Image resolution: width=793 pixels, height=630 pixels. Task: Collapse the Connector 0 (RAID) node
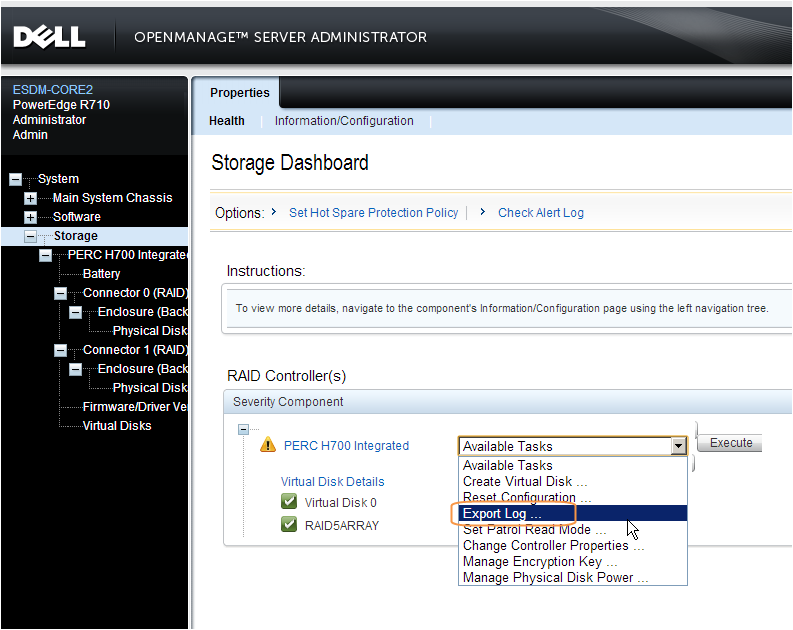pos(60,293)
